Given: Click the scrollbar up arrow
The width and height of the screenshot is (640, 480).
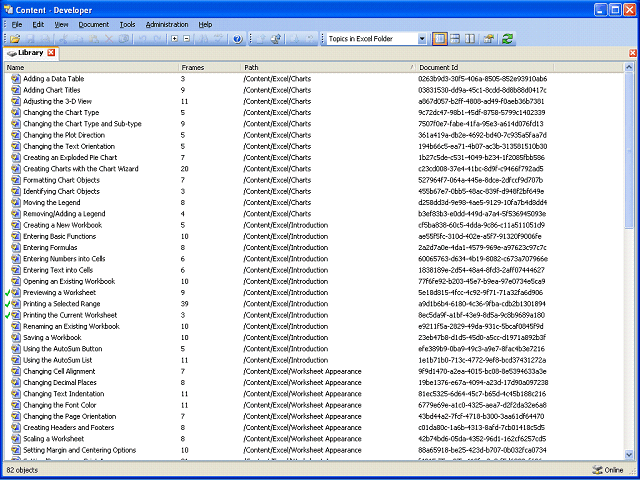Looking at the screenshot, I should 629,68.
